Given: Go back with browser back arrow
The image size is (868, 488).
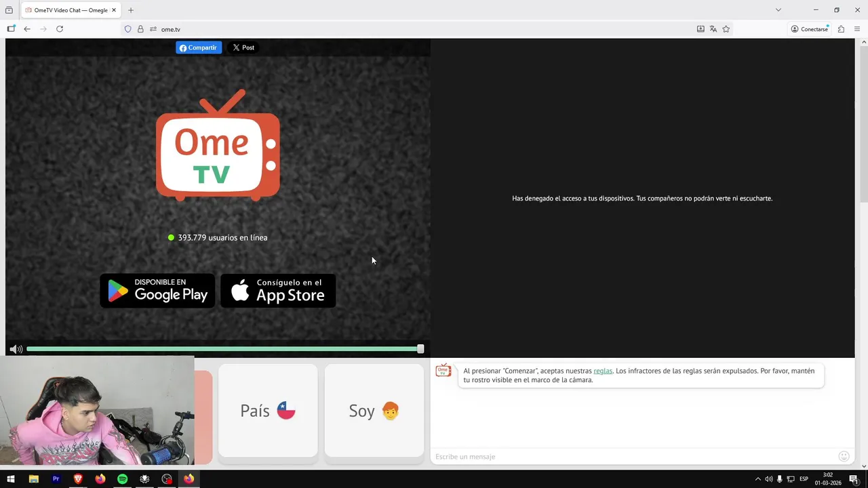Looking at the screenshot, I should [27, 29].
